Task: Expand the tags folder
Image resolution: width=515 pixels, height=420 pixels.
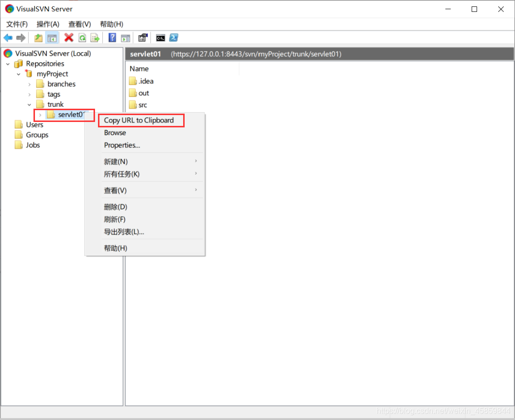Action: pyautogui.click(x=30, y=94)
